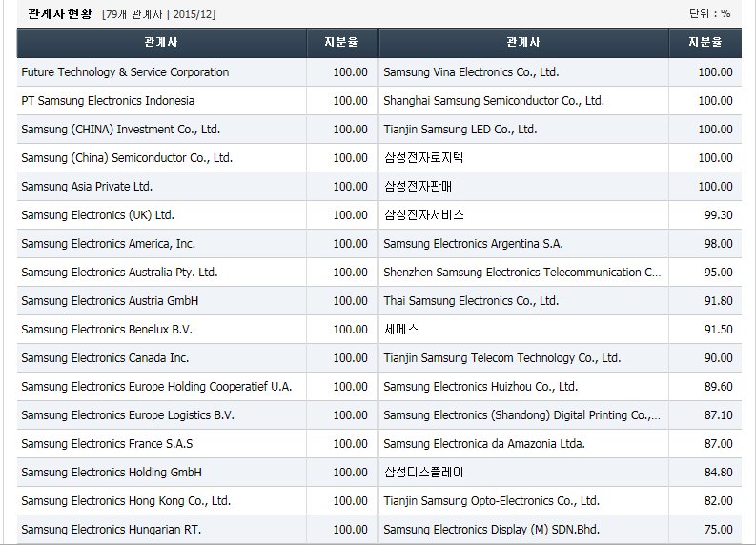The width and height of the screenshot is (756, 545).
Task: Click Thai Samsung Electronics Co., Ltd.
Action: [x=471, y=301]
